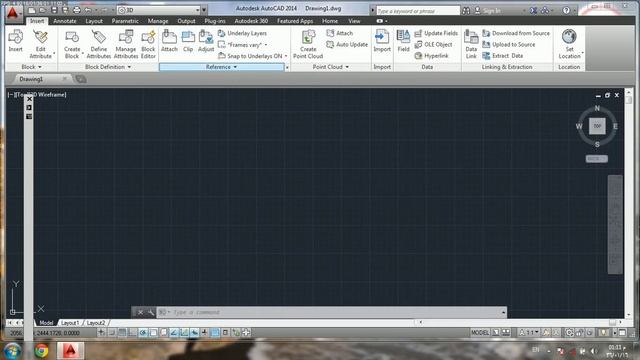The image size is (640, 360).
Task: Open the AutoCAD application menu logo button
Action: point(13,13)
